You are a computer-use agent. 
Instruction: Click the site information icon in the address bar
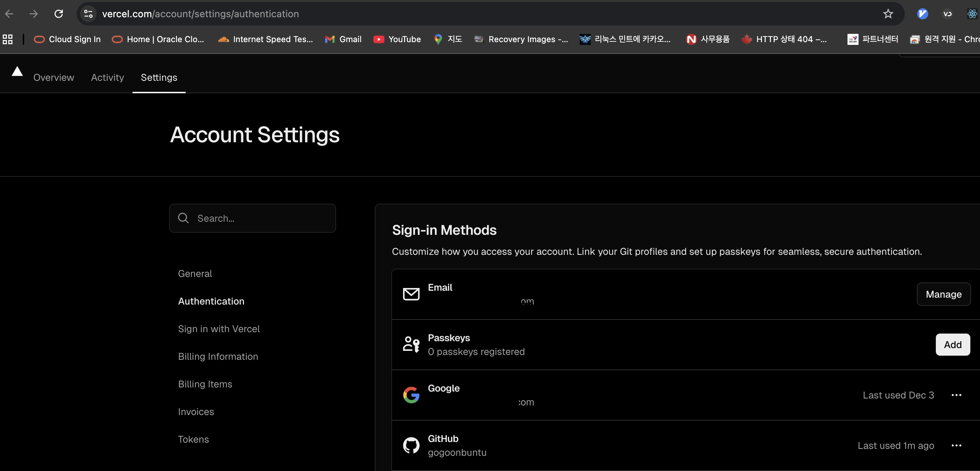pyautogui.click(x=88, y=14)
